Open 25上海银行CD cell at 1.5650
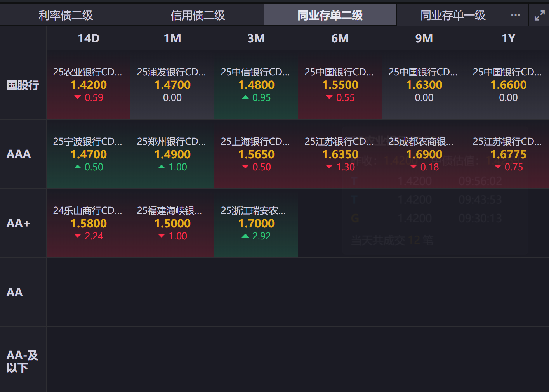 tap(256, 154)
